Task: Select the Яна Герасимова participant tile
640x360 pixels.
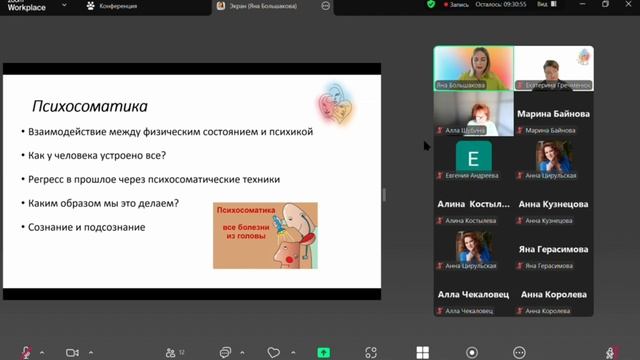Action: pos(554,249)
